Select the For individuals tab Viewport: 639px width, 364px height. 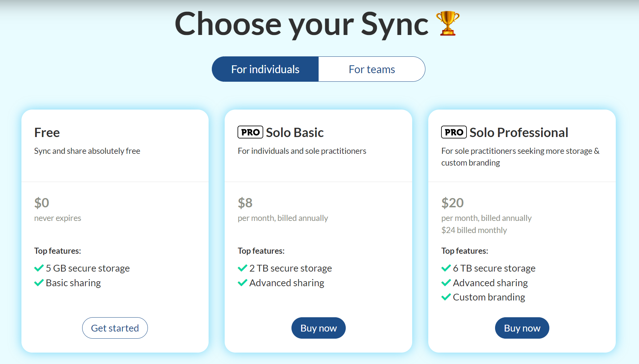click(x=265, y=69)
